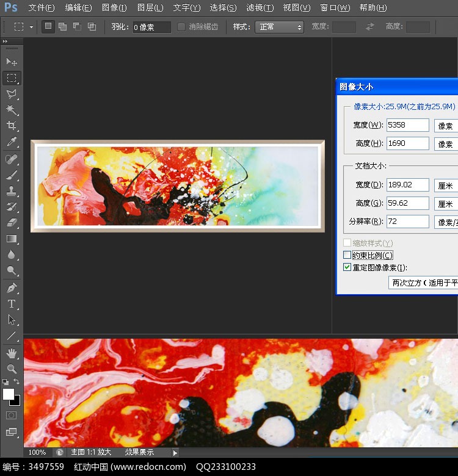The height and width of the screenshot is (476, 458).
Task: Open the 图像 menu
Action: coord(114,7)
